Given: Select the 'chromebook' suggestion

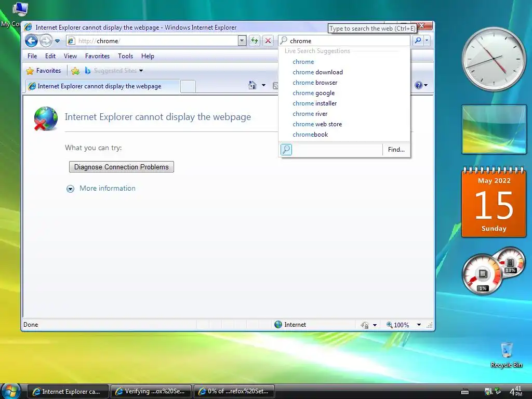Looking at the screenshot, I should click(x=310, y=135).
